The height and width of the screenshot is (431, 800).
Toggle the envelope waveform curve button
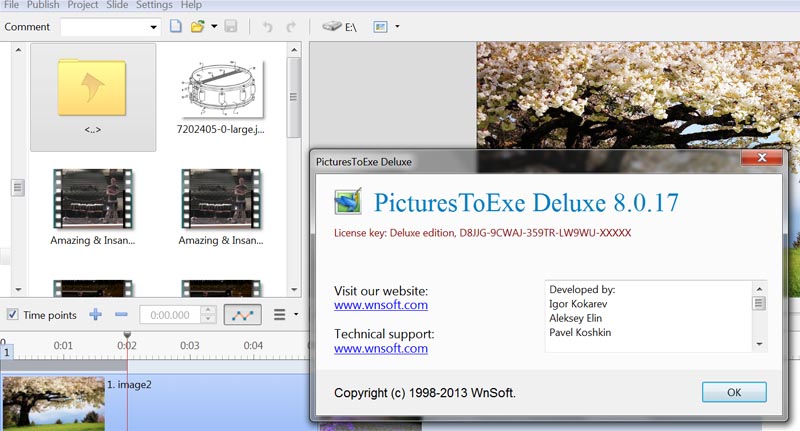[242, 315]
